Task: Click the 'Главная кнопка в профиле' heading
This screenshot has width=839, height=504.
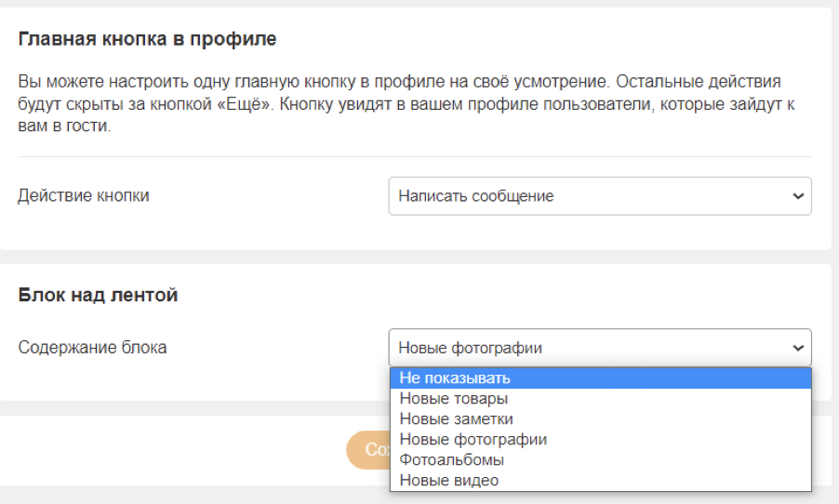Action: point(148,39)
